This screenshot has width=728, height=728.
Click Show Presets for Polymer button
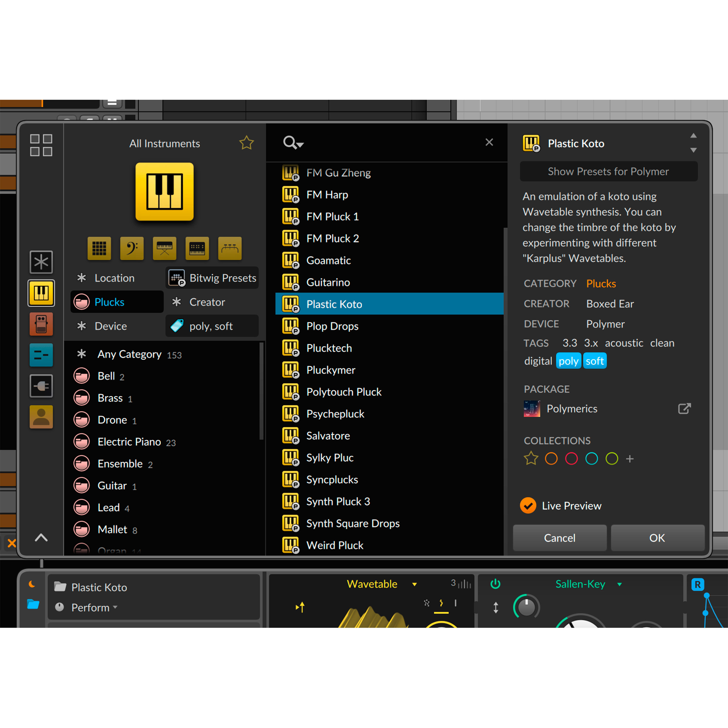608,172
